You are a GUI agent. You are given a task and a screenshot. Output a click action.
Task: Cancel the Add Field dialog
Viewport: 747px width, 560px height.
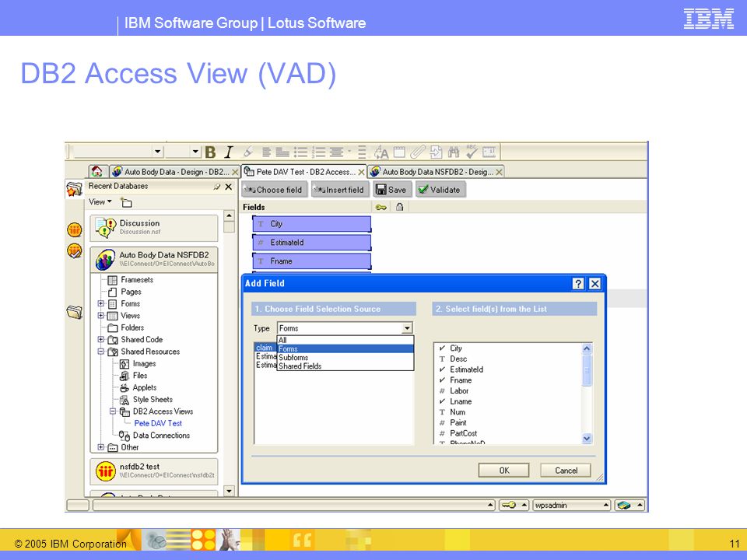tap(566, 471)
